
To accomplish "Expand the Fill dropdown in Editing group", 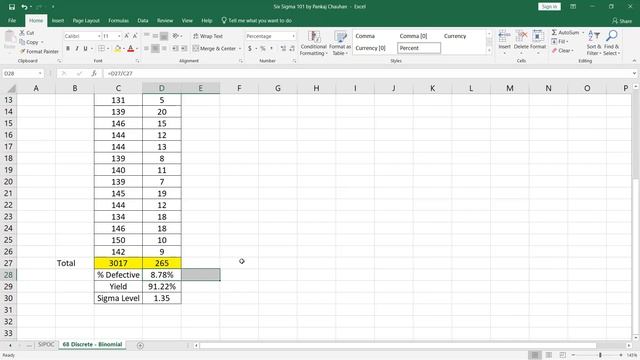I will [x=567, y=42].
